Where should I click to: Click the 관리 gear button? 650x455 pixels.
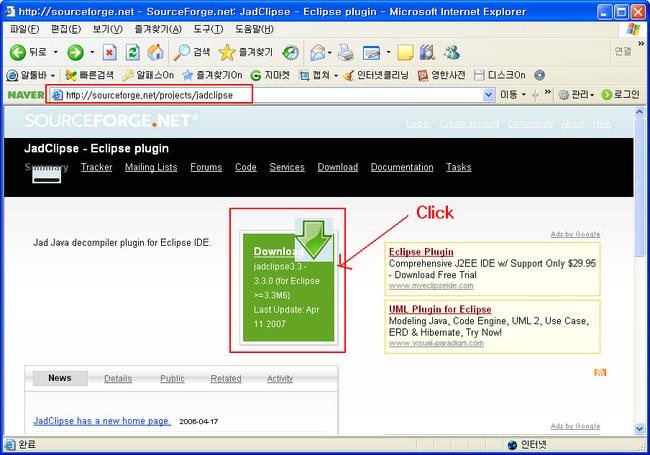576,95
